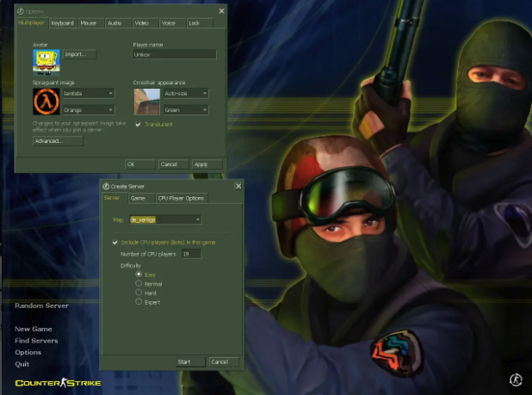Uncheck Include CPU players (bots) in game
The image size is (532, 395).
[x=116, y=243]
